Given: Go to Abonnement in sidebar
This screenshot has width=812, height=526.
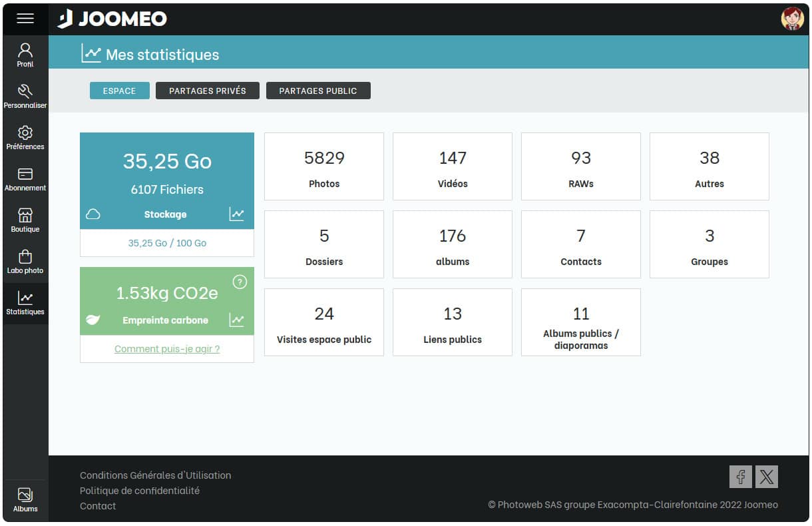Looking at the screenshot, I should pyautogui.click(x=25, y=178).
